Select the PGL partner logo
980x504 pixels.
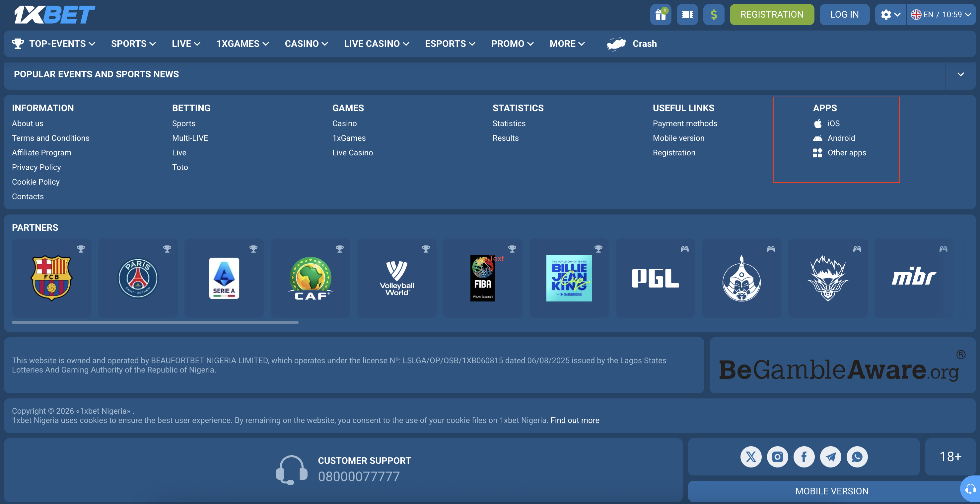[x=655, y=278]
